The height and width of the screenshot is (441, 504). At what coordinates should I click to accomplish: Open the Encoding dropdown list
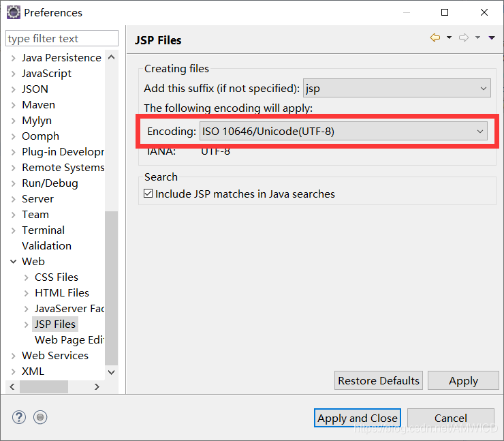tap(343, 132)
